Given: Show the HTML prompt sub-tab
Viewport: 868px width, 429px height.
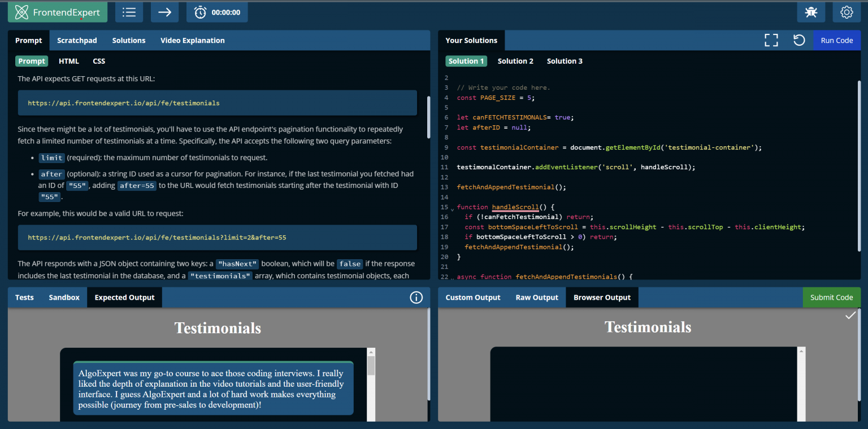Looking at the screenshot, I should [69, 61].
